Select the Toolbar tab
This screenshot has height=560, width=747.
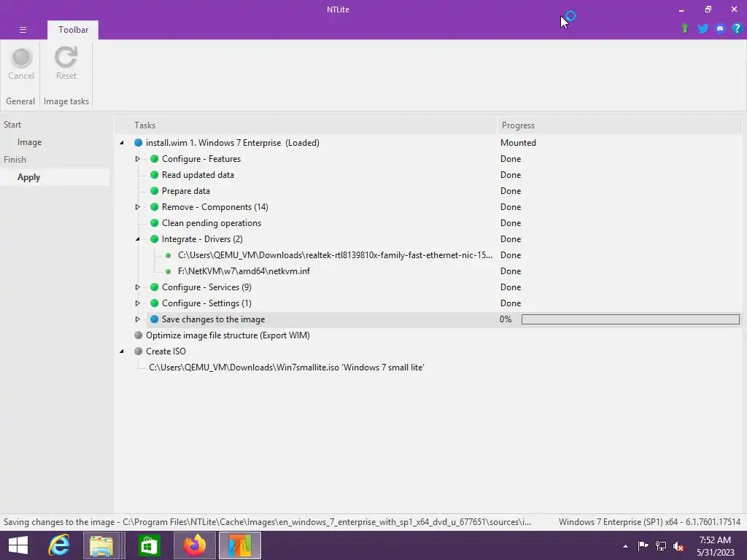73,29
